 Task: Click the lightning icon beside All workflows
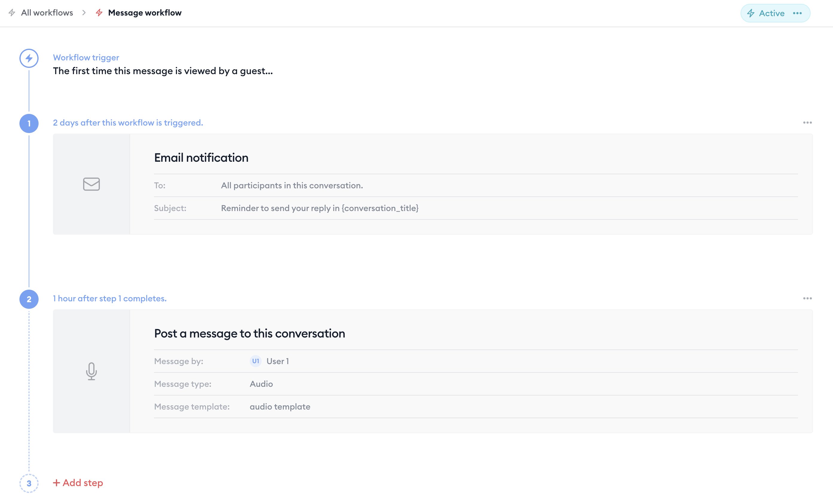12,13
